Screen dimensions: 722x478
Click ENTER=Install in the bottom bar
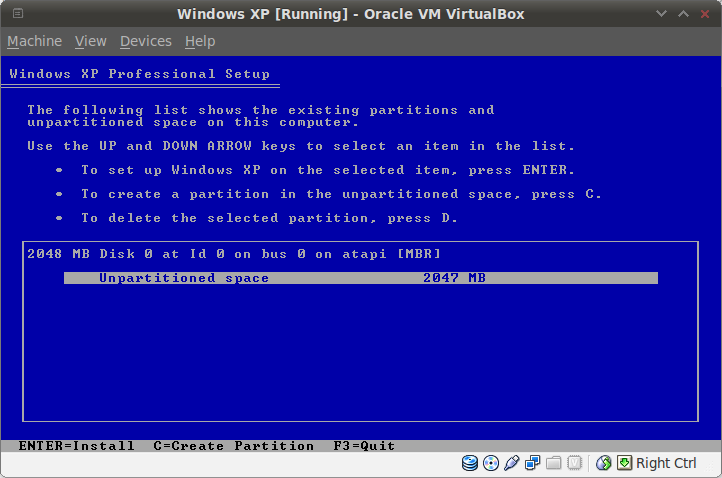point(76,446)
